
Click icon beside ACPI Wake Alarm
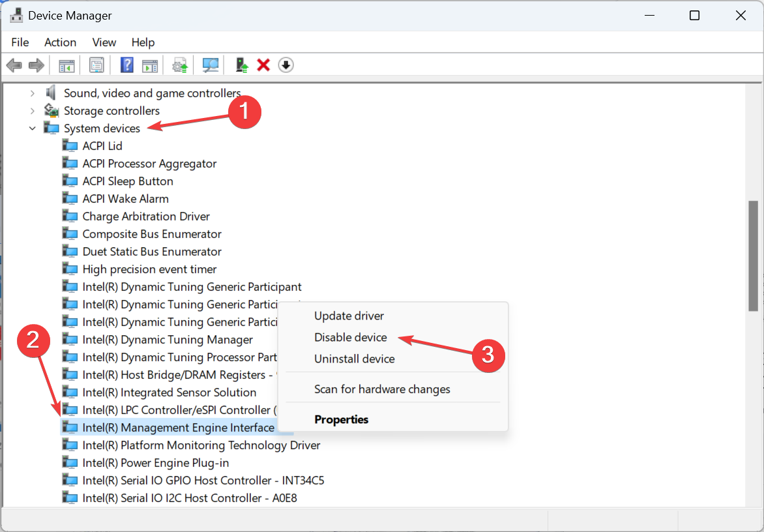(70, 198)
